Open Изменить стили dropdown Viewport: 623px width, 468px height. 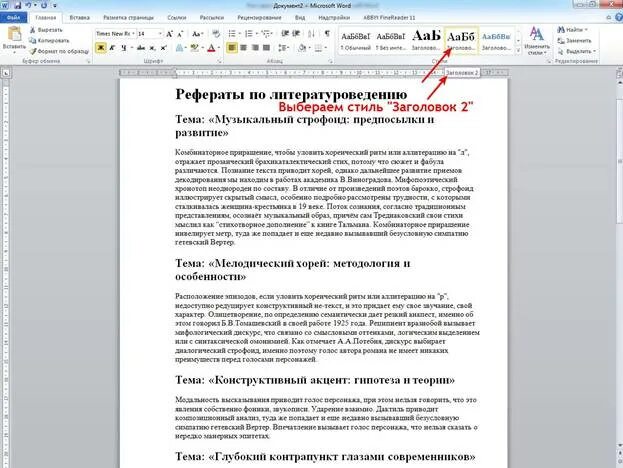(x=537, y=41)
